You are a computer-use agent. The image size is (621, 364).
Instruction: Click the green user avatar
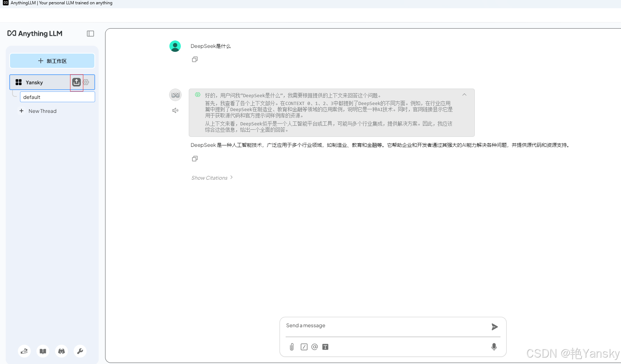click(x=175, y=46)
